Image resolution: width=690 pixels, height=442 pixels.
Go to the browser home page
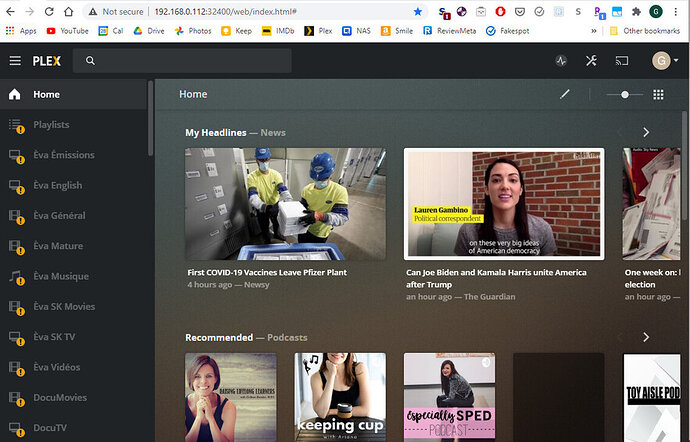tap(68, 11)
